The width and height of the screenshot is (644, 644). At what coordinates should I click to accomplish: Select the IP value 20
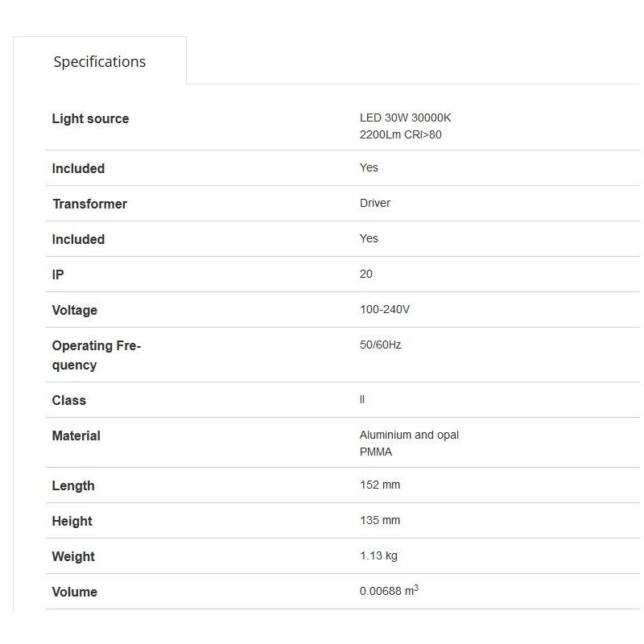point(366,275)
